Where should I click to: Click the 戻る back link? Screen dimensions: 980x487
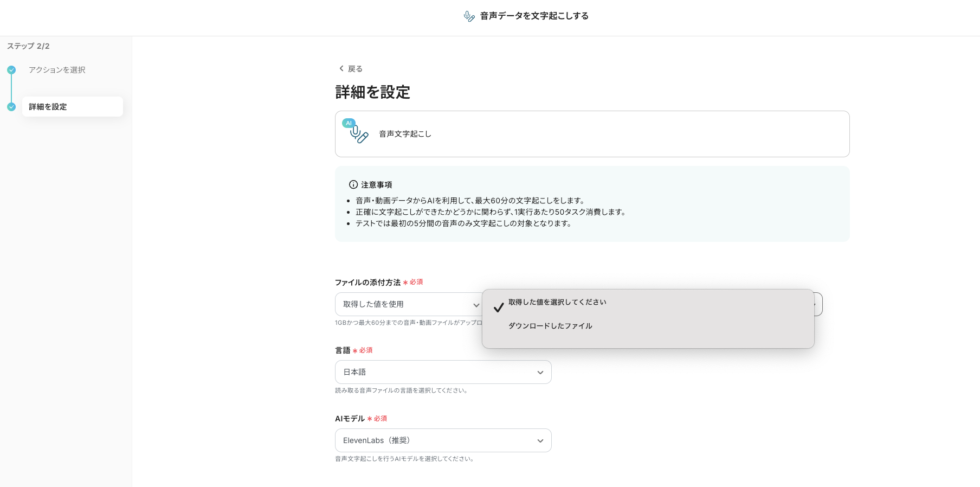click(x=355, y=69)
